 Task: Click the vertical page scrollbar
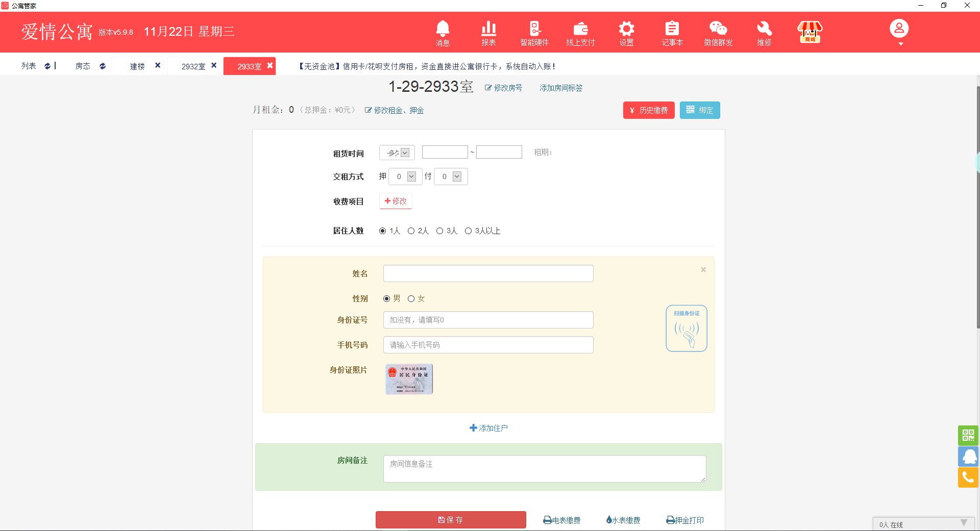[x=978, y=207]
